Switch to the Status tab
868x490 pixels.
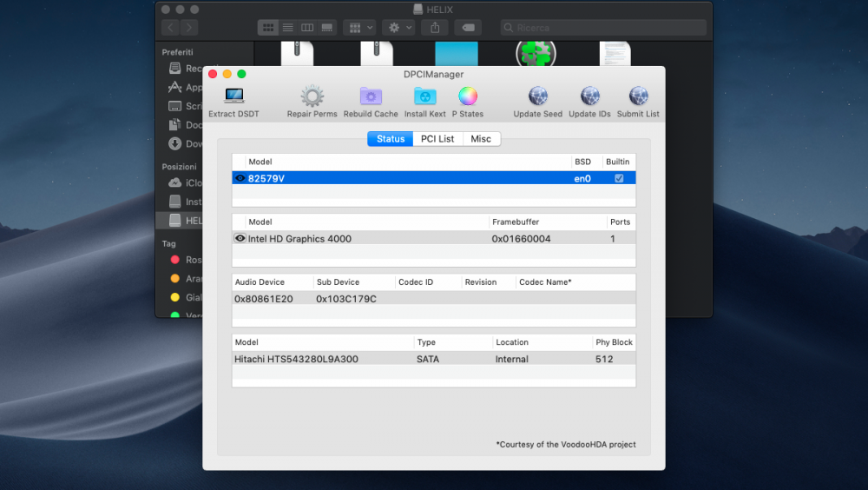[391, 139]
